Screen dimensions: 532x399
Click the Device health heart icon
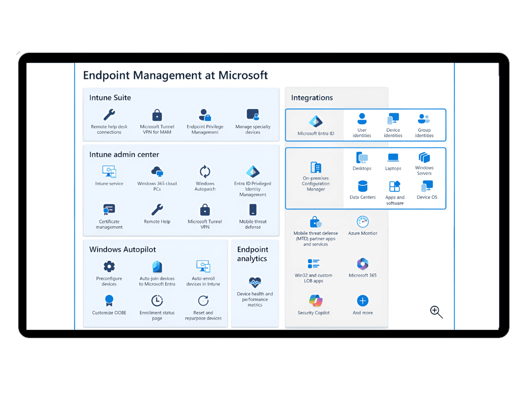[255, 282]
